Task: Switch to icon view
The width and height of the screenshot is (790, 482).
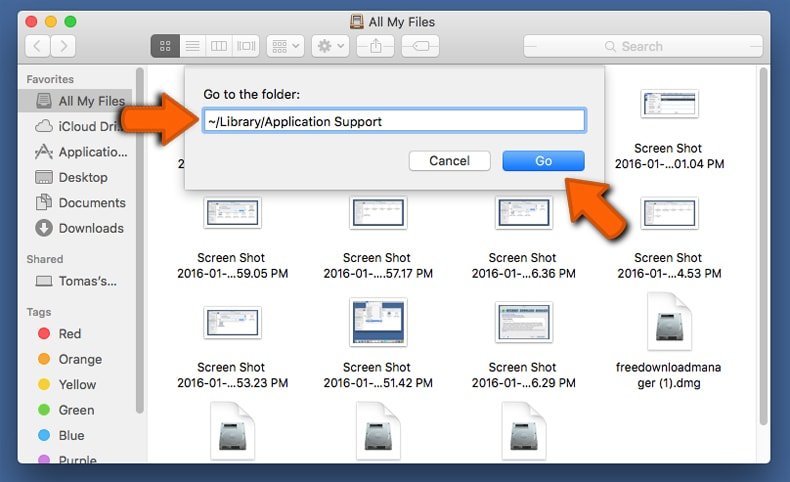Action: point(165,46)
